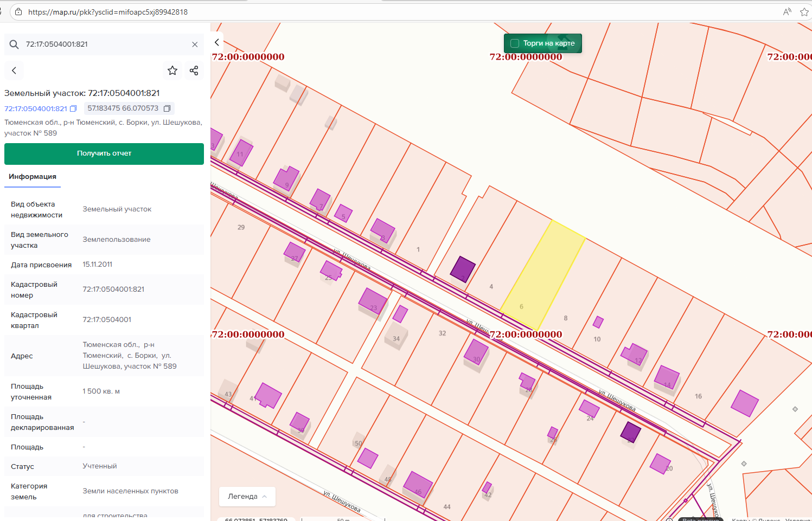Open the 'Информация' tab

pos(33,177)
